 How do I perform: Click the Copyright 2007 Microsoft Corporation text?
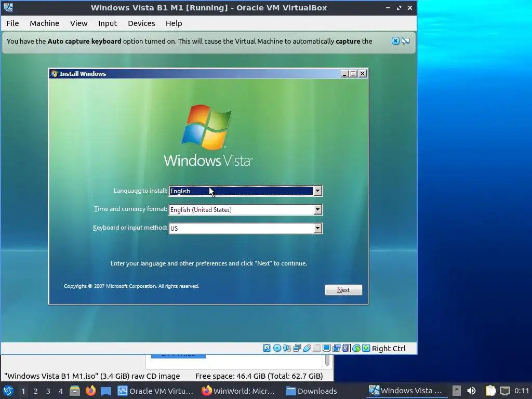tap(131, 286)
